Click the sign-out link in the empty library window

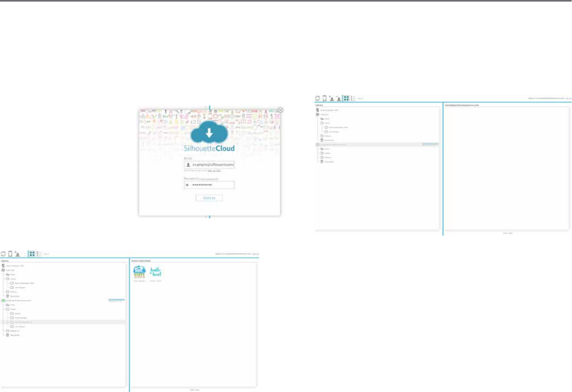click(568, 98)
